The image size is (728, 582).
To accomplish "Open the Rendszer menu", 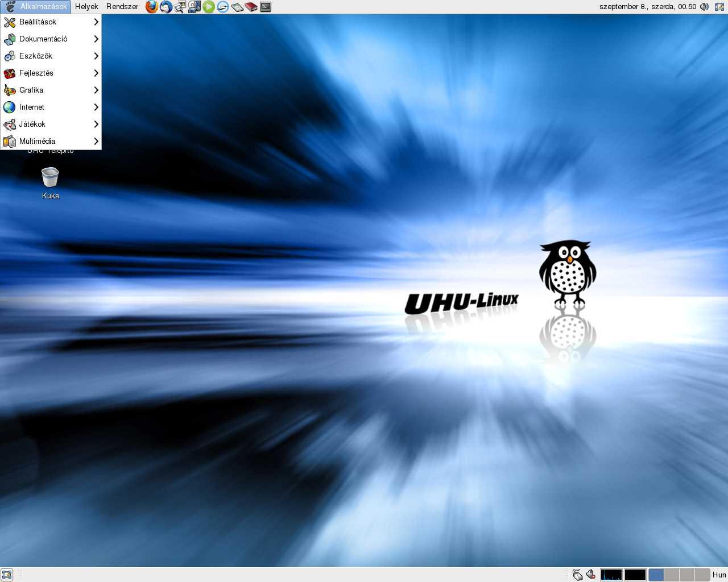I will 122,7.
